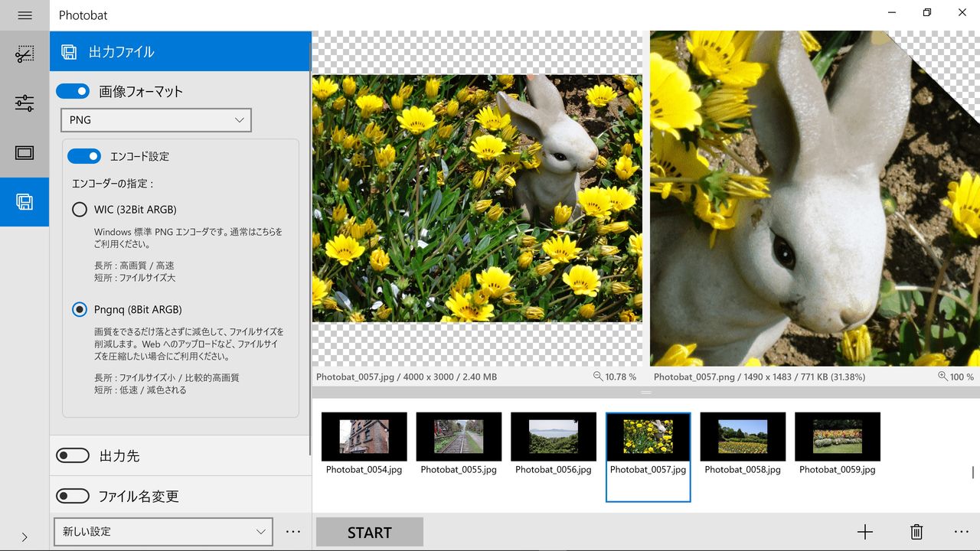Enable the ファイル名変更 switch
The height and width of the screenshot is (551, 980).
(73, 497)
